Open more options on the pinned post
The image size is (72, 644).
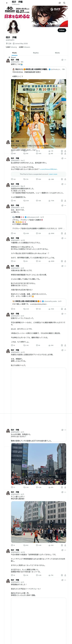[65, 60]
